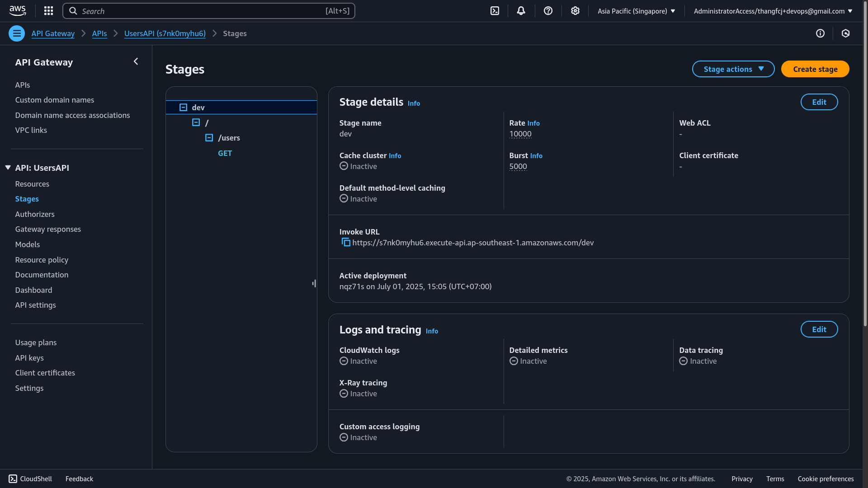Collapse the root / resource node
This screenshot has height=488, width=868.
tap(196, 122)
